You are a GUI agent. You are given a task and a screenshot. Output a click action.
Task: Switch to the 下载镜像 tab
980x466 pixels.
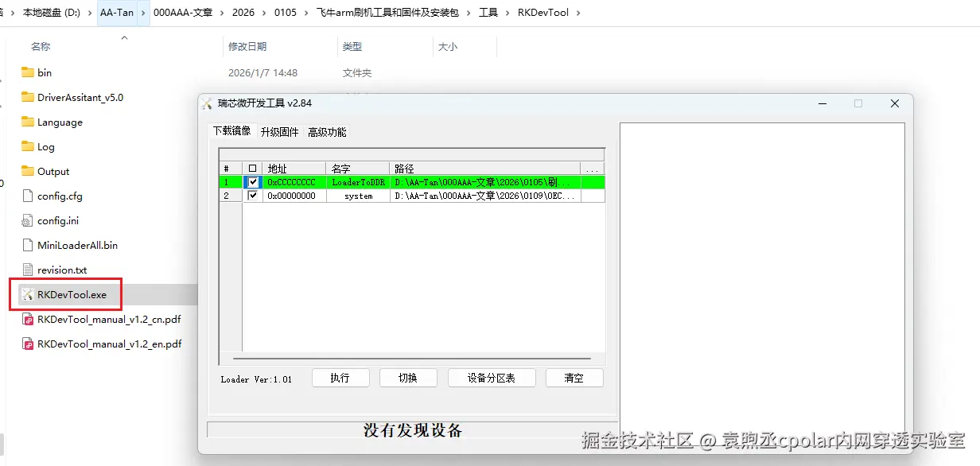(x=231, y=131)
